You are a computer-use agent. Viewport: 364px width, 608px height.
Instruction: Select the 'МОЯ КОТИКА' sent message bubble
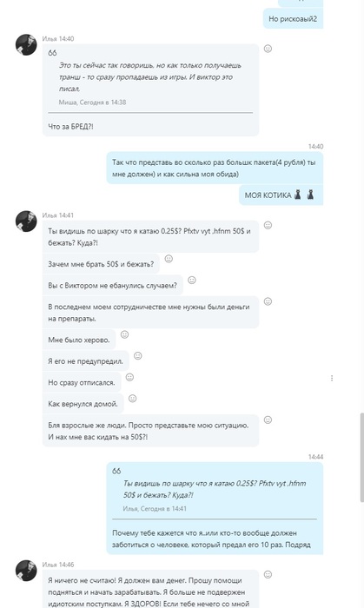281,195
